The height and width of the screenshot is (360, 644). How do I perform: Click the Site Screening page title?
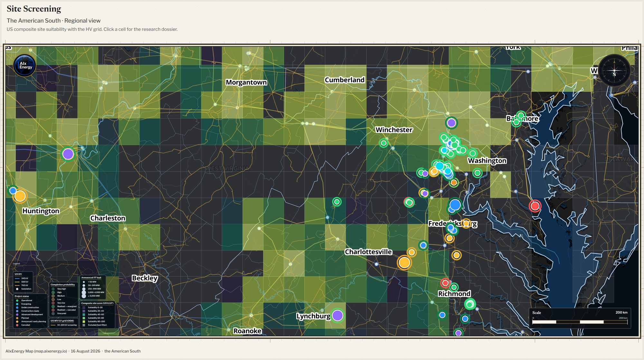point(34,9)
